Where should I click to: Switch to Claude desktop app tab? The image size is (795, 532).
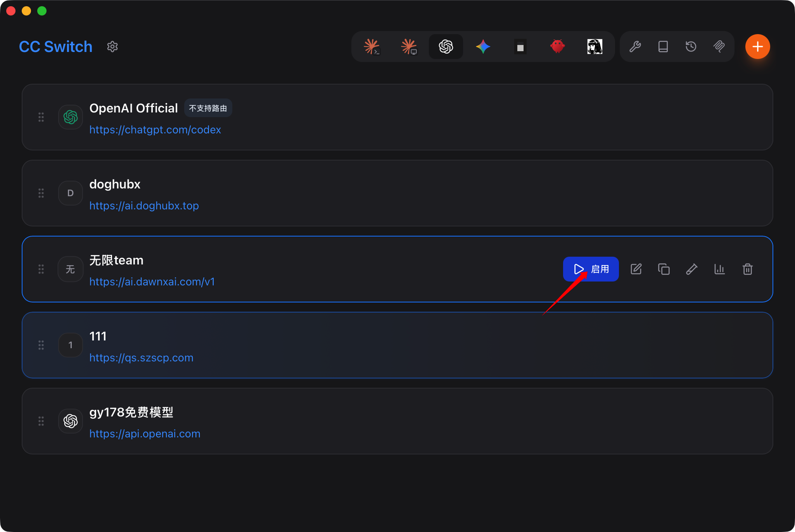(x=409, y=47)
